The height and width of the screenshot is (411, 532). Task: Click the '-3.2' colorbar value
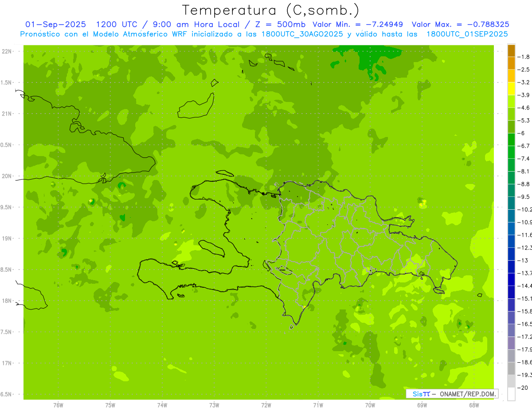pos(524,82)
